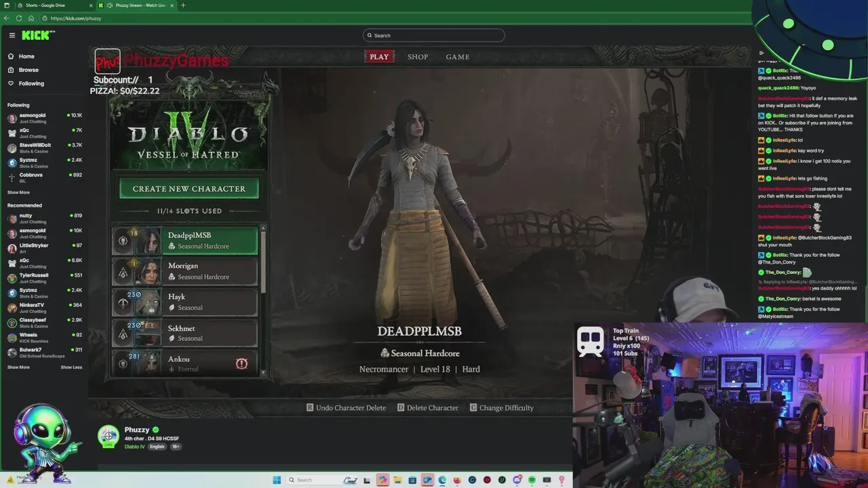Screen dimensions: 868x488
Task: Open site info lock icon
Action: point(46,18)
